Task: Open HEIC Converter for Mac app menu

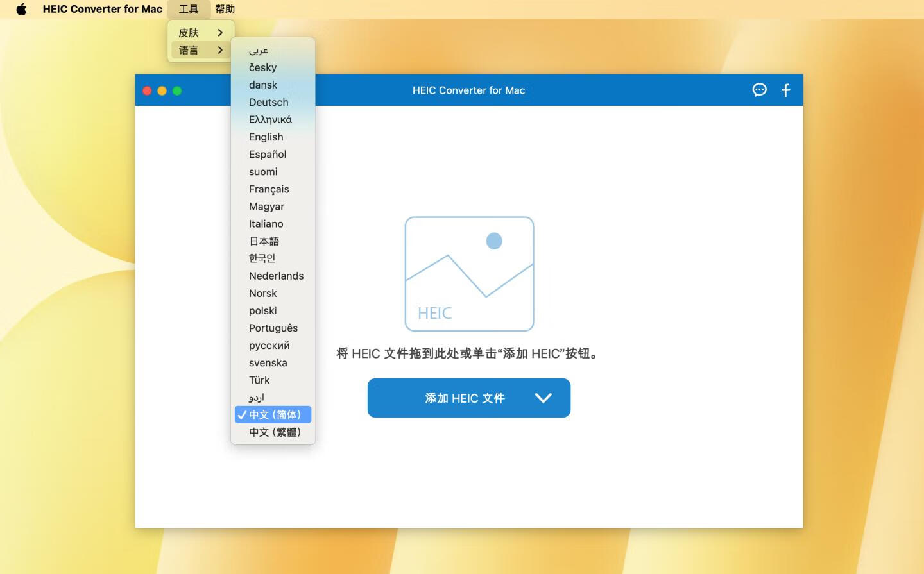Action: [102, 9]
